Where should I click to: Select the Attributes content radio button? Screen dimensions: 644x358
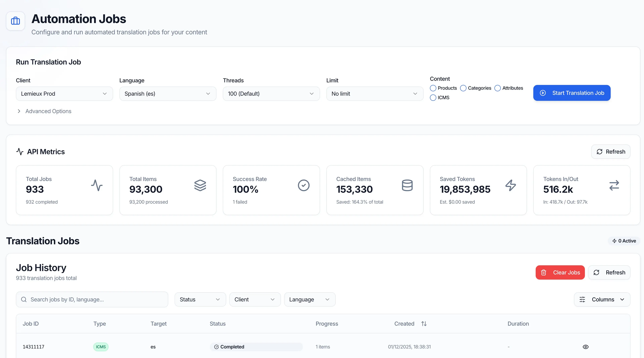pos(497,88)
